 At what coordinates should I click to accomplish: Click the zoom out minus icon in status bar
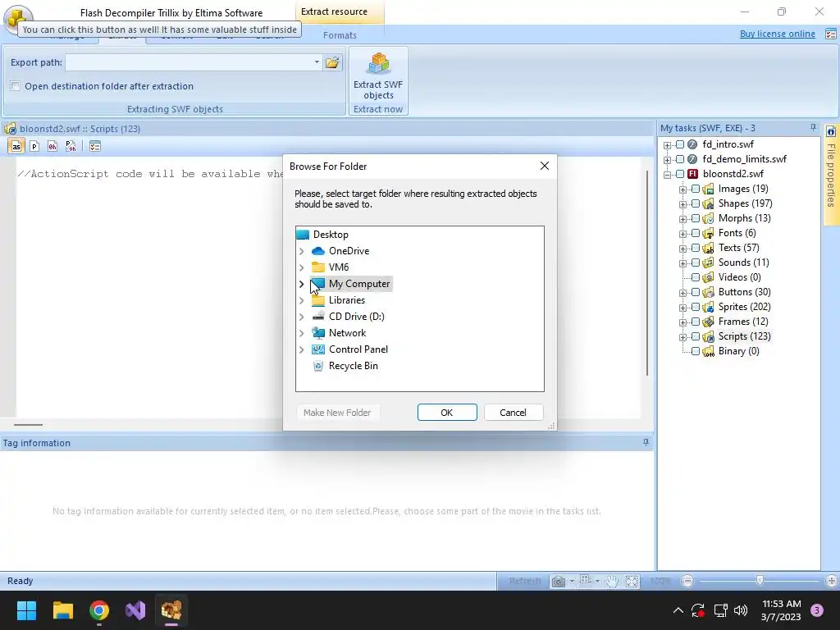[688, 581]
